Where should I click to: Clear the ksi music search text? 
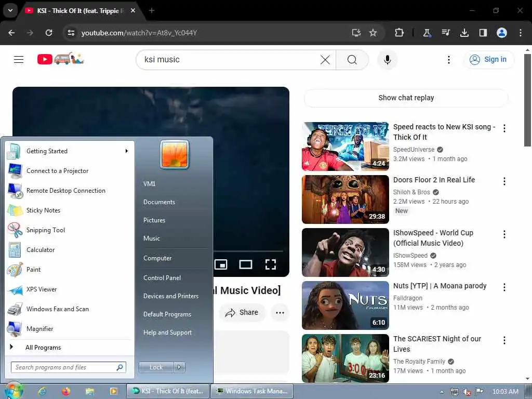(325, 60)
